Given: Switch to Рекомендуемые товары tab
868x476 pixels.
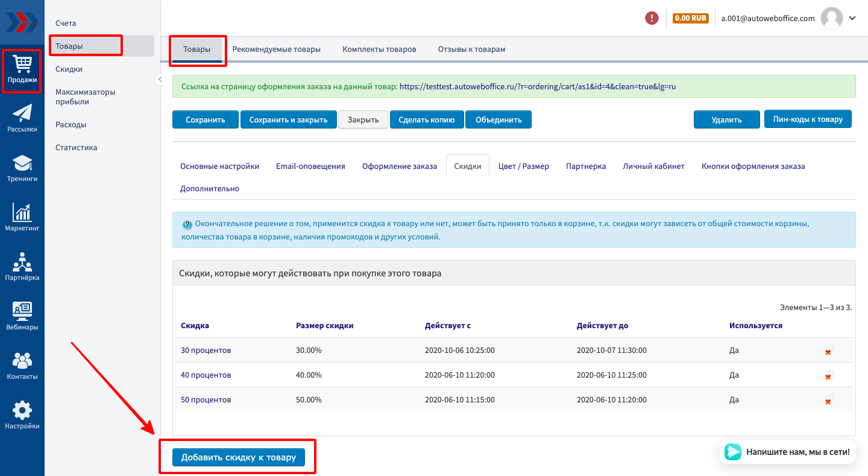Looking at the screenshot, I should [276, 49].
